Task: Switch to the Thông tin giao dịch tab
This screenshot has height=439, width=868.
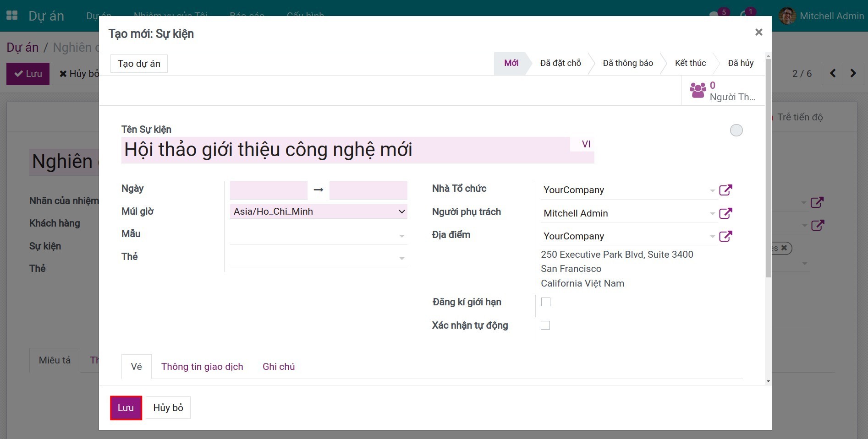Action: [202, 366]
